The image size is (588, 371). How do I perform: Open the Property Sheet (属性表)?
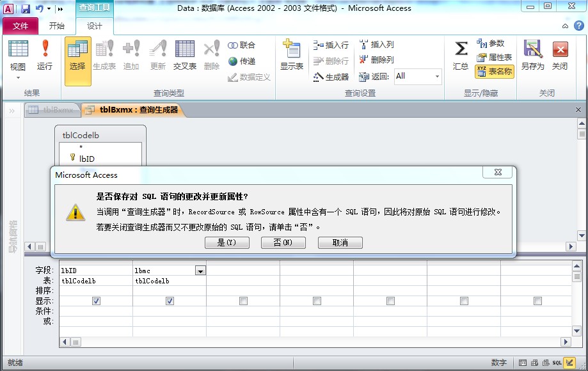pos(494,58)
